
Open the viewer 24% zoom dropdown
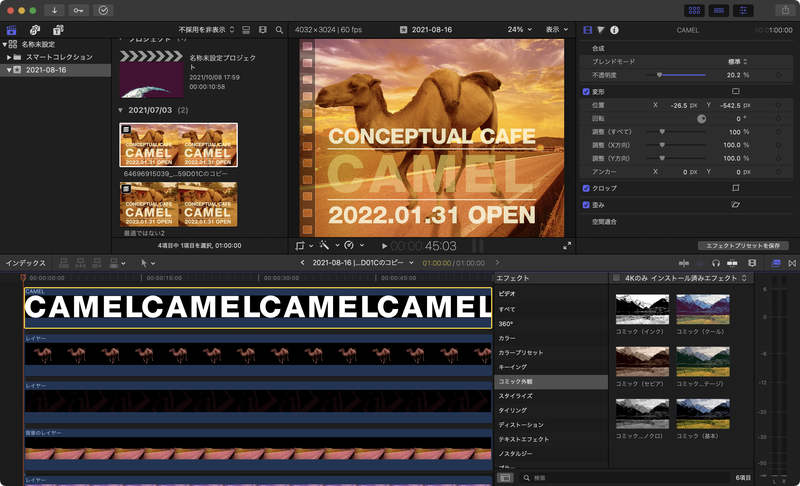[x=519, y=30]
